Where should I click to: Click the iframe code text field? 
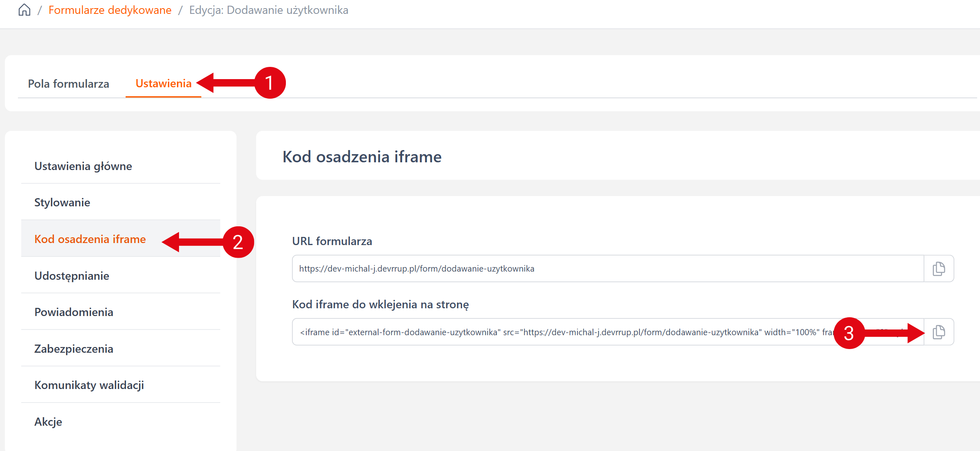point(563,332)
